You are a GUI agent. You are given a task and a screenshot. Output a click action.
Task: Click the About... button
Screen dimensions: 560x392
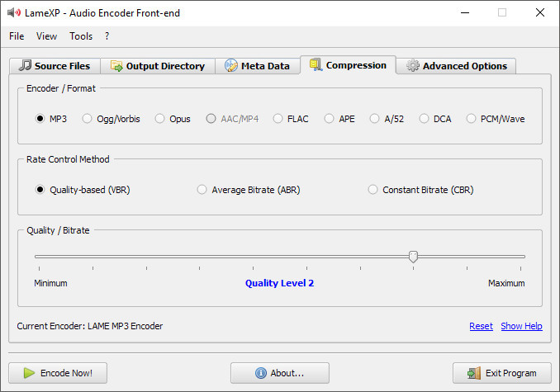(279, 373)
